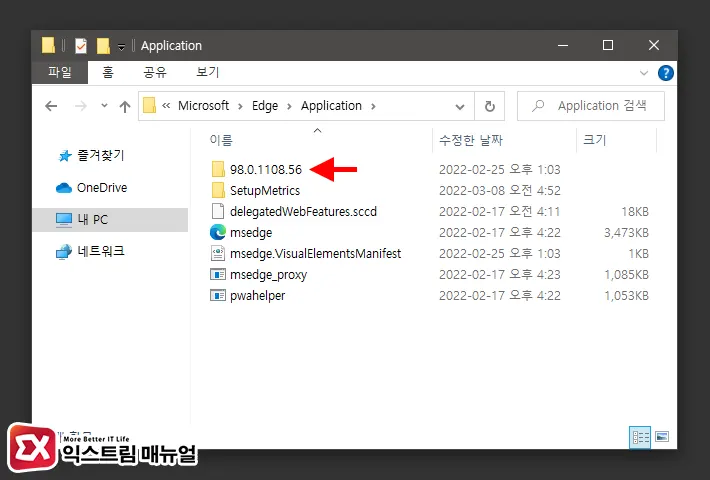710x480 pixels.
Task: Open the address bar history dropdown
Action: coord(460,107)
